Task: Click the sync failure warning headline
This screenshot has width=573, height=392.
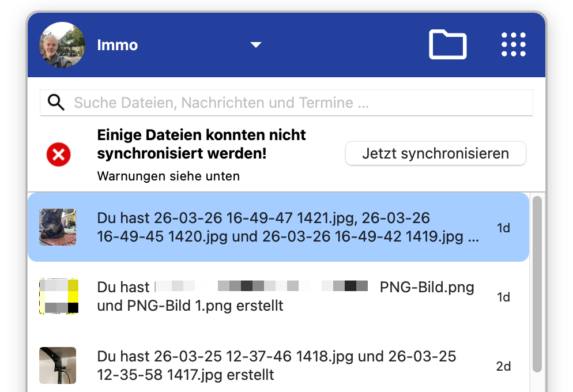Action: tap(202, 145)
